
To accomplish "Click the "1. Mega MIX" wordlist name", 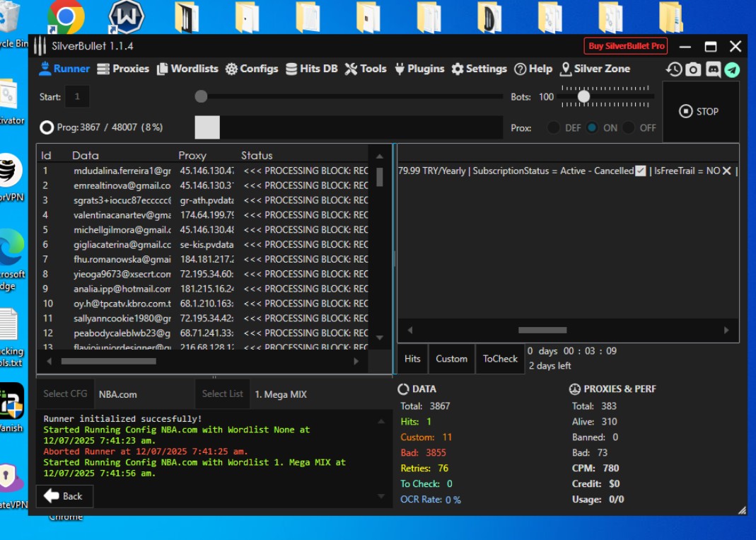I will 281,394.
